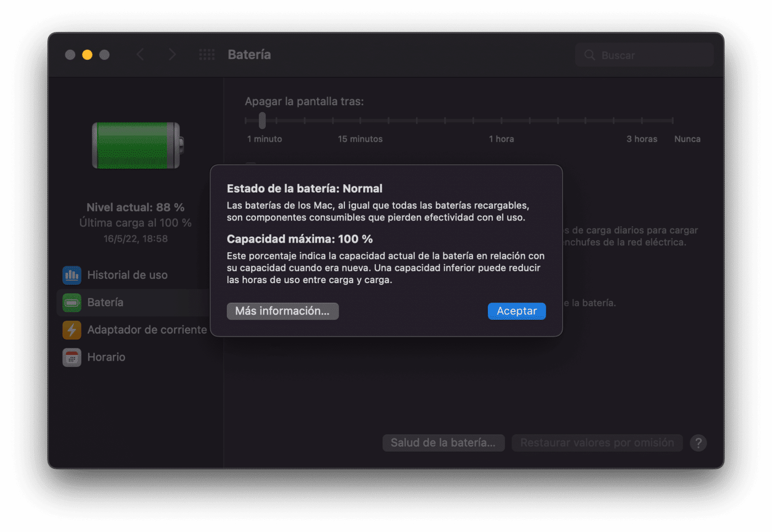Click the show-all preferences grid icon
This screenshot has width=772, height=532.
point(207,55)
